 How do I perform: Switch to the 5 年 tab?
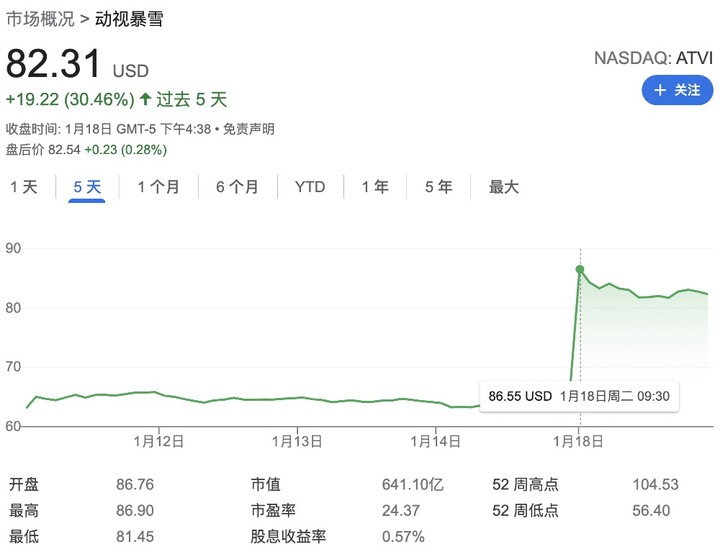[438, 187]
